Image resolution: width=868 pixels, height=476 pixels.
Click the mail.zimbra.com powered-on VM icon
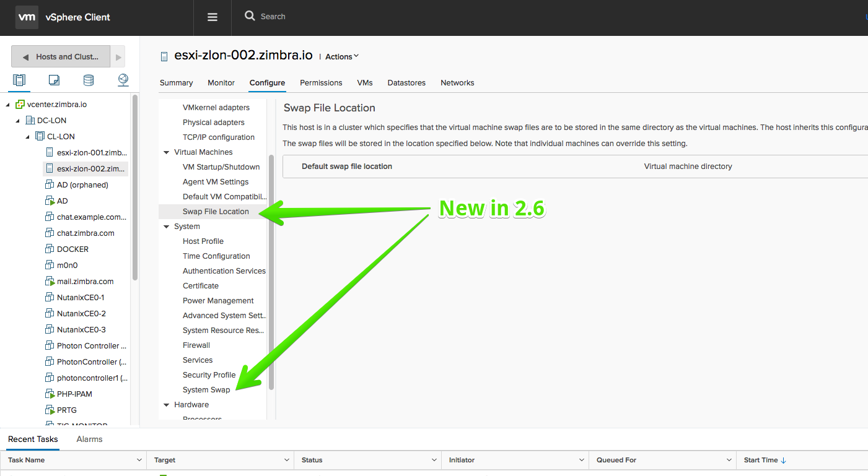(50, 282)
